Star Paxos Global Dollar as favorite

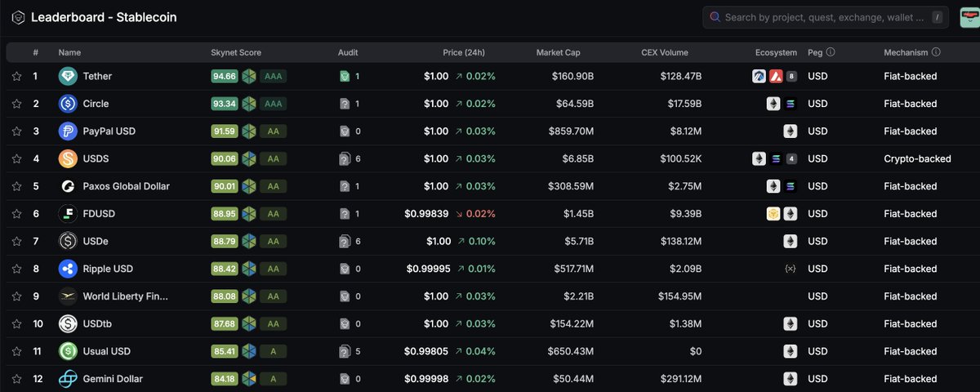coord(16,186)
